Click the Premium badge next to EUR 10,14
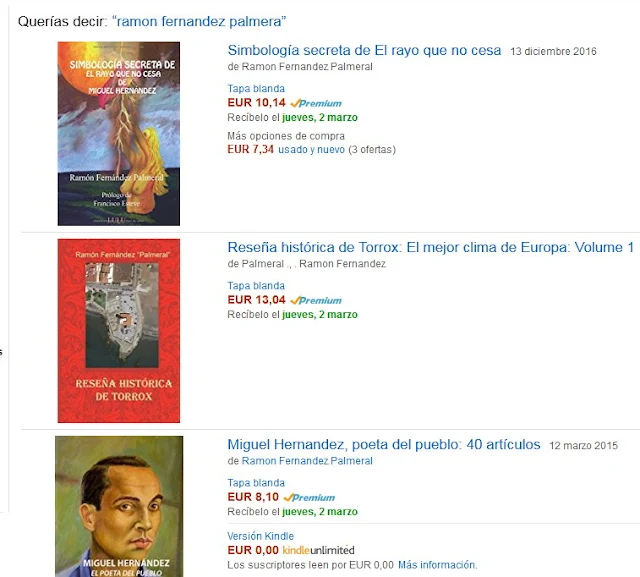This screenshot has width=640, height=577. click(x=316, y=103)
